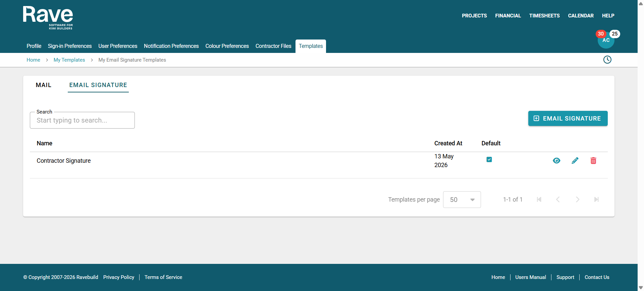Go to the next page arrow
644x291 pixels.
pos(577,200)
